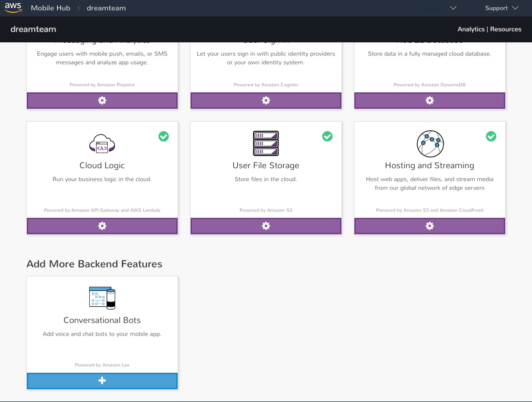Image resolution: width=532 pixels, height=402 pixels.
Task: Click 'Store files in the cloud.' description
Action: (x=266, y=179)
